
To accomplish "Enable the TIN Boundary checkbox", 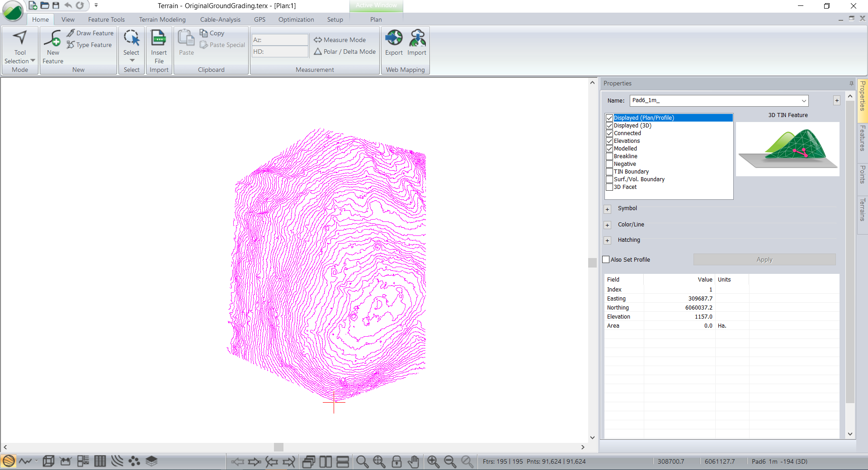I will click(609, 172).
